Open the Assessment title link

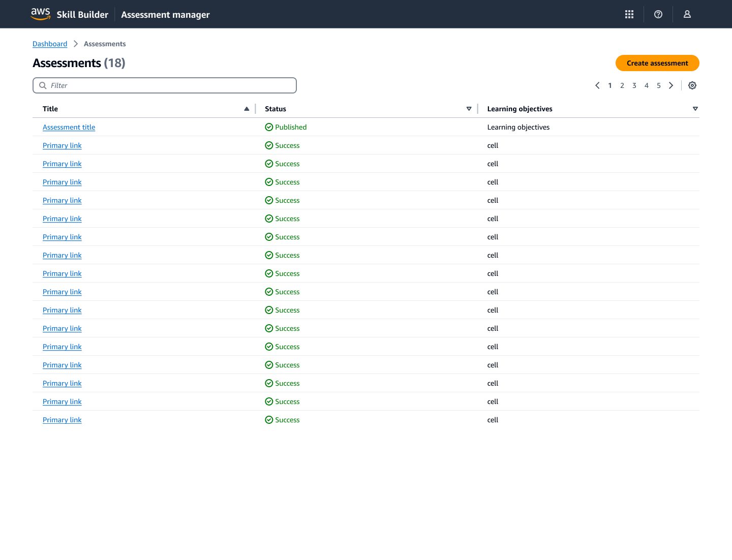pyautogui.click(x=69, y=127)
